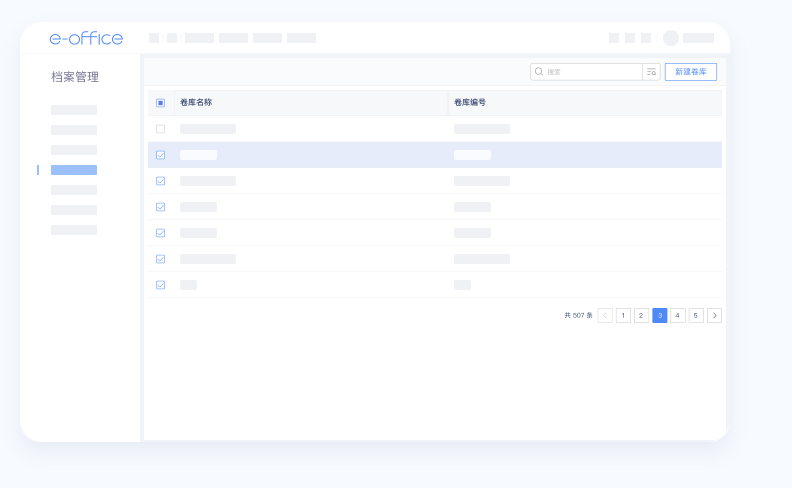This screenshot has width=792, height=488.
Task: Open the advanced search filter icon
Action: (x=651, y=72)
